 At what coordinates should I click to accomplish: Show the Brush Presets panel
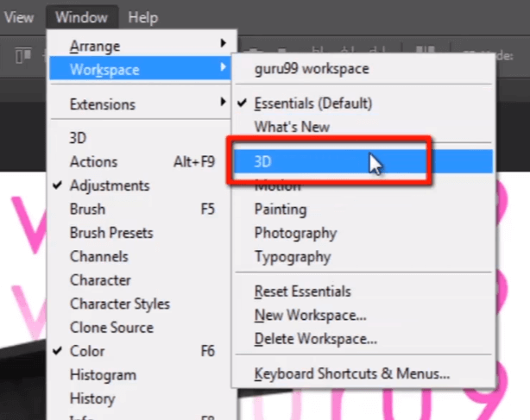pyautogui.click(x=111, y=233)
